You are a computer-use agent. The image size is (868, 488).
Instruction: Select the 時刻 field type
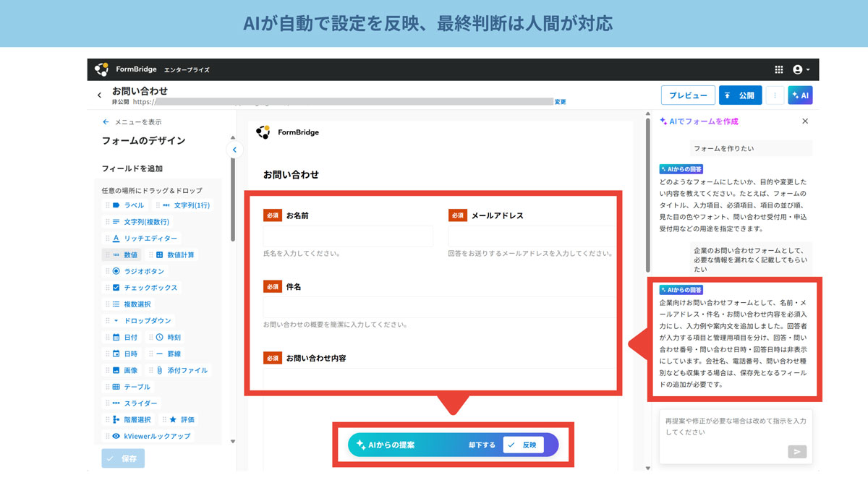click(166, 338)
